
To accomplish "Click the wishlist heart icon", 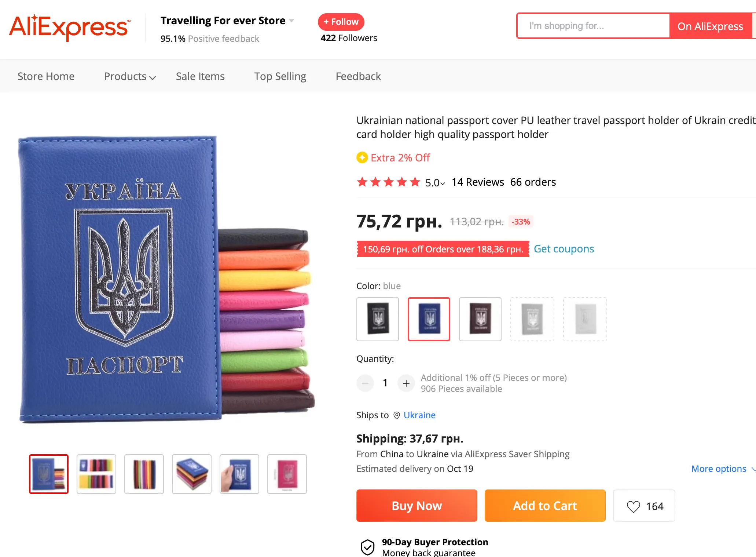I will 633,506.
